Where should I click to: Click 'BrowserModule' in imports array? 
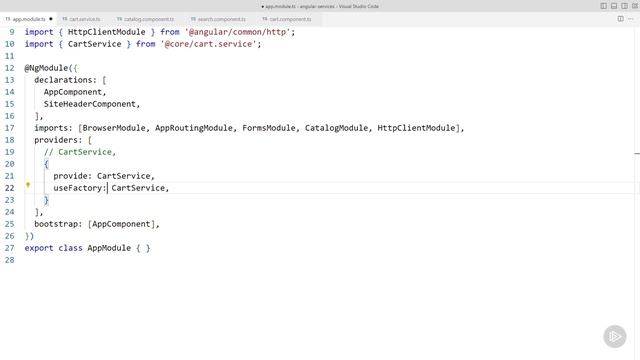[x=114, y=128]
